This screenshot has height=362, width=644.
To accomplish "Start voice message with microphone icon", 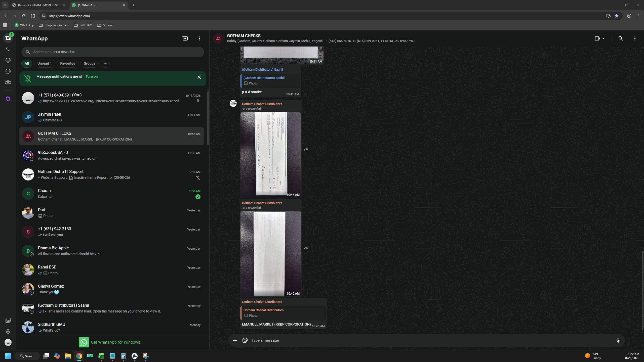I will (618, 340).
